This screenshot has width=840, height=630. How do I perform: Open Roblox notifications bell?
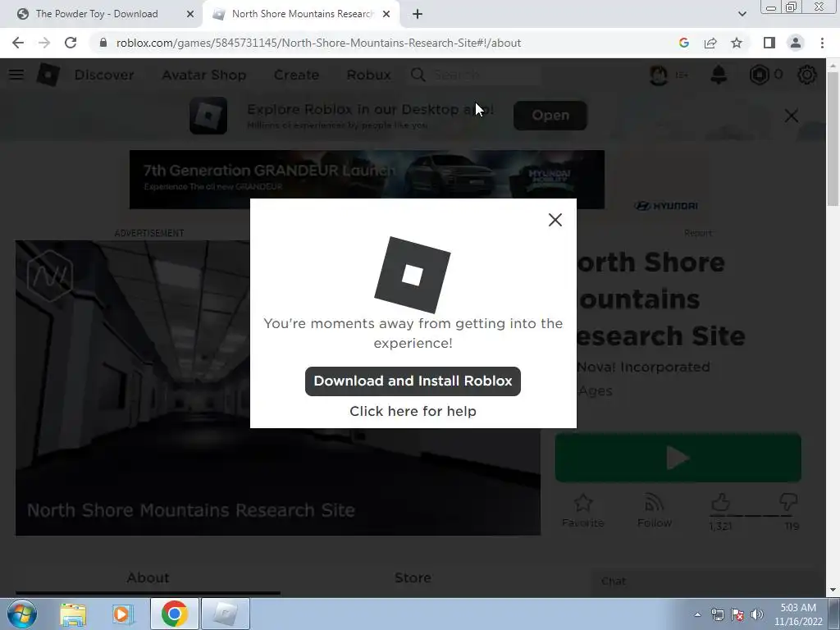click(719, 75)
